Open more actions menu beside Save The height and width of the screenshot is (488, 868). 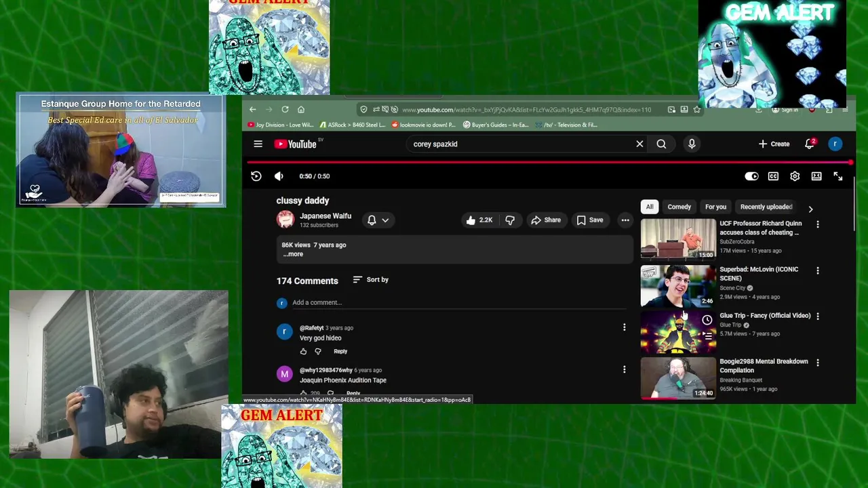pos(625,220)
